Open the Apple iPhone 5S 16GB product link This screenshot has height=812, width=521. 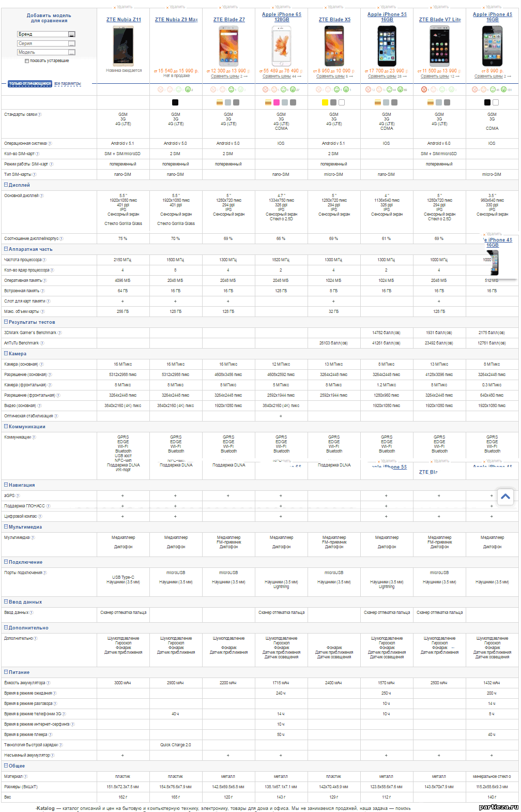click(387, 17)
